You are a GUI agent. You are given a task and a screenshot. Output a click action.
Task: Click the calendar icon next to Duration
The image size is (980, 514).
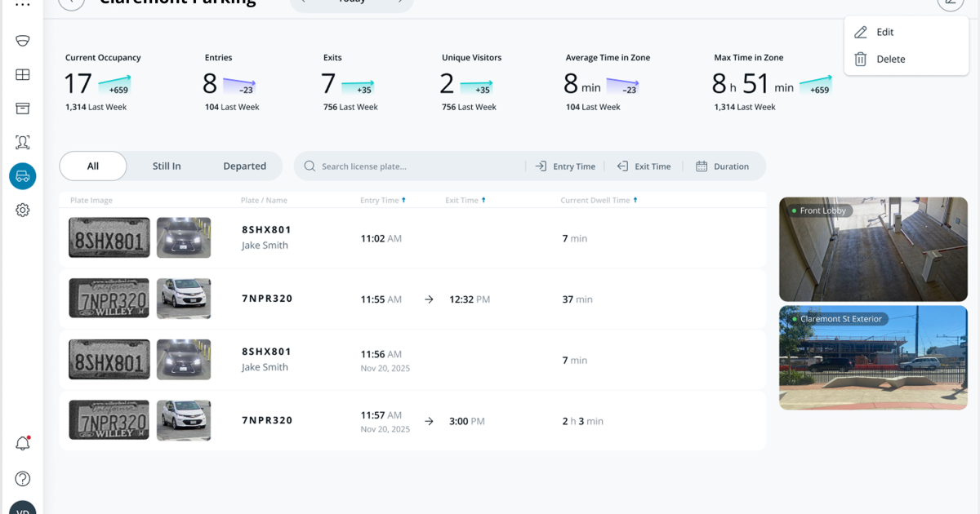point(702,166)
